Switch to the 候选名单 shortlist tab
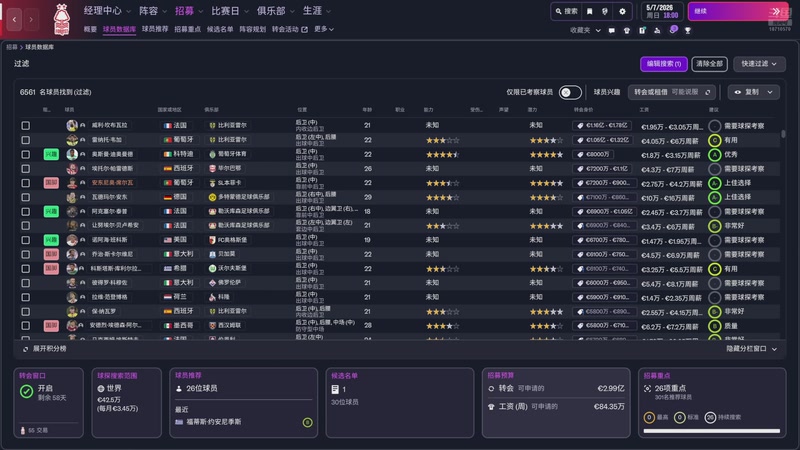 (220, 29)
